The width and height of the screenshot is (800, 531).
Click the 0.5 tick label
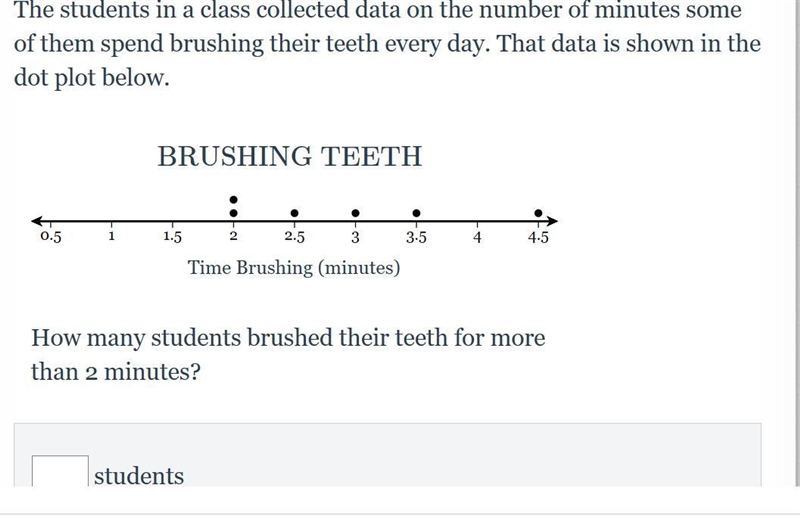pos(51,237)
